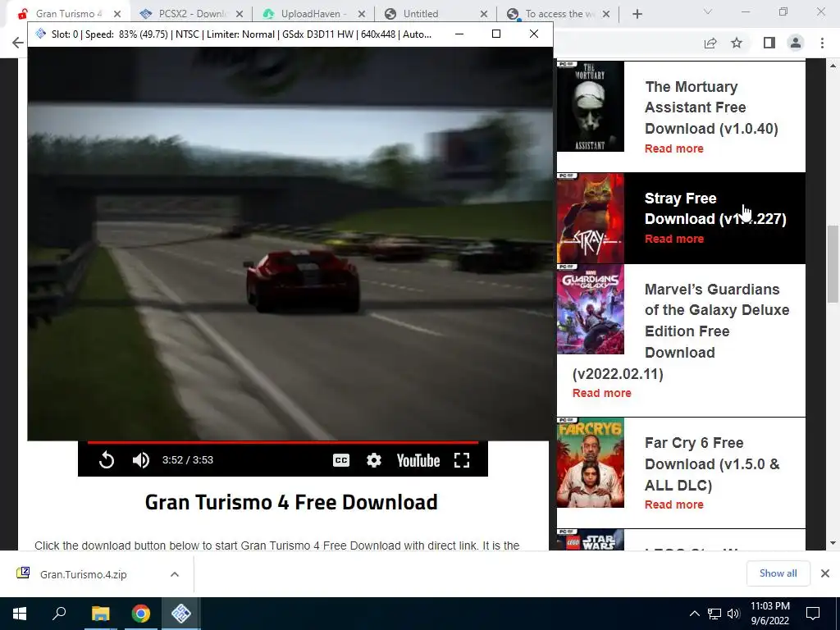Image resolution: width=840 pixels, height=630 pixels.
Task: Open the Stray cover thumbnail
Action: [x=591, y=218]
